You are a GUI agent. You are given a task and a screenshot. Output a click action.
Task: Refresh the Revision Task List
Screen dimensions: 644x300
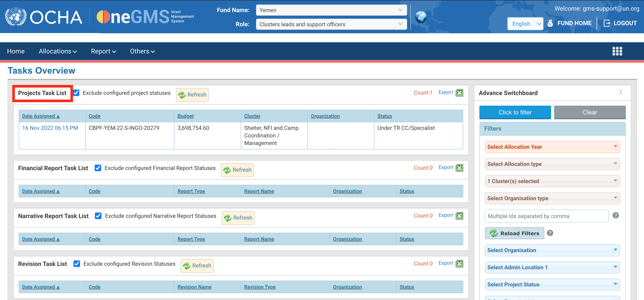(x=197, y=266)
